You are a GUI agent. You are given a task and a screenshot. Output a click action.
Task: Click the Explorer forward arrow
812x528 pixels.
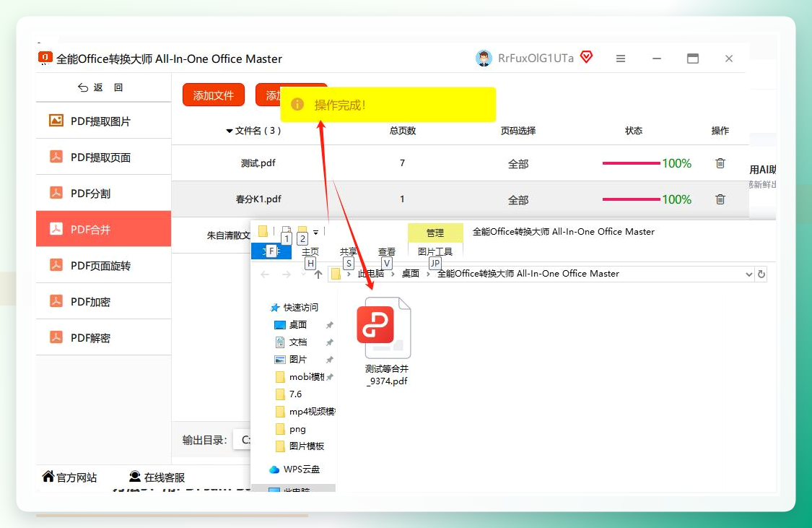click(286, 274)
